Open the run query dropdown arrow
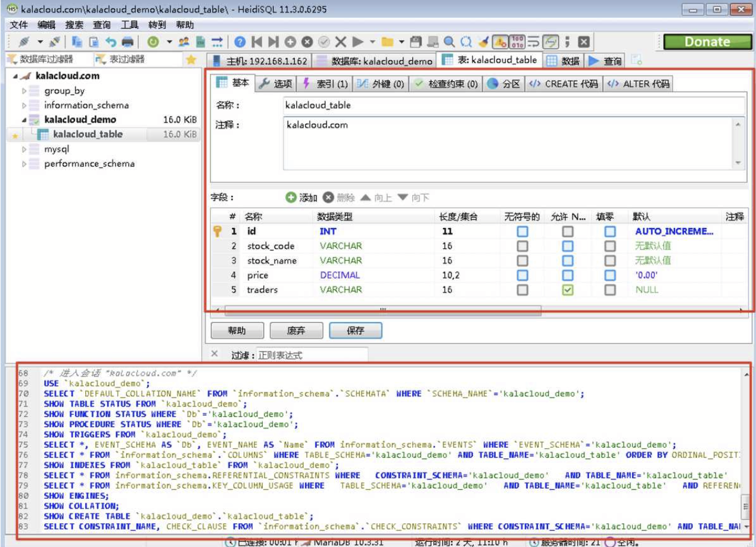This screenshot has height=547, width=756. click(372, 42)
